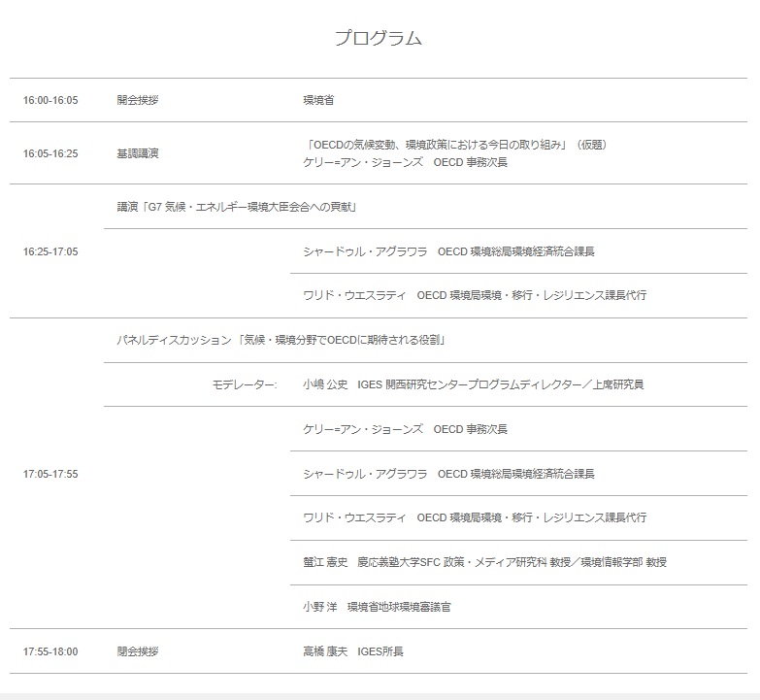Click 蟹江 憲史 慶応義塾大学SFC entry
This screenshot has height=700, width=760.
pyautogui.click(x=485, y=562)
